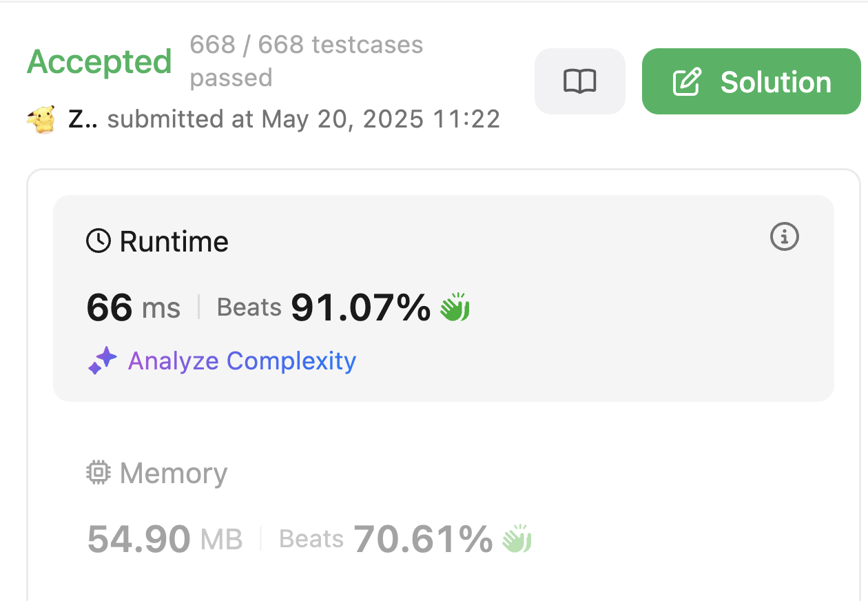Click the 66 ms runtime value
The image size is (868, 601).
pos(133,307)
